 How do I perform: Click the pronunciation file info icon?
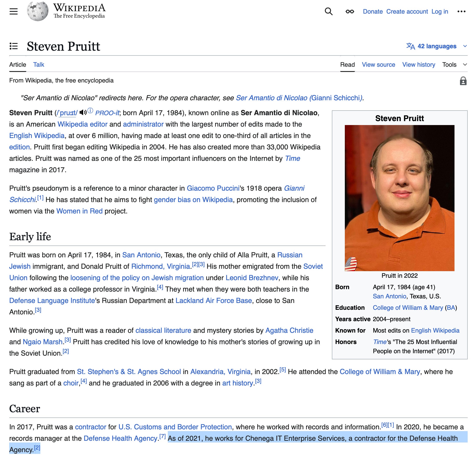(90, 111)
